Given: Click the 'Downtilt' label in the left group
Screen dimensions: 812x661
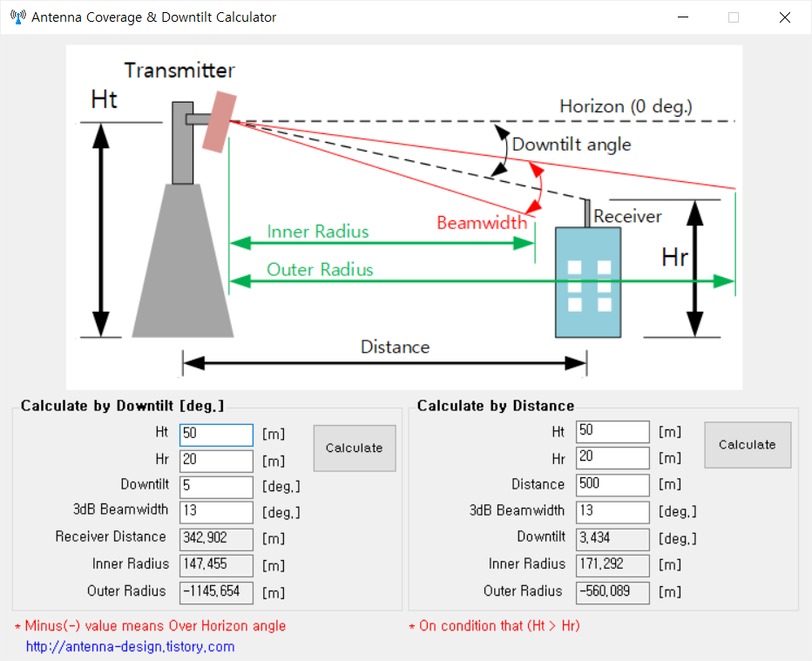Looking at the screenshot, I should pos(145,484).
